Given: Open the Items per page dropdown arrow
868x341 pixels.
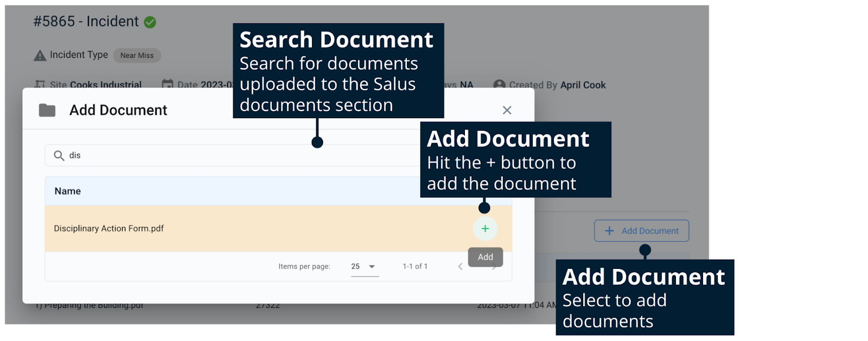Looking at the screenshot, I should 372,267.
